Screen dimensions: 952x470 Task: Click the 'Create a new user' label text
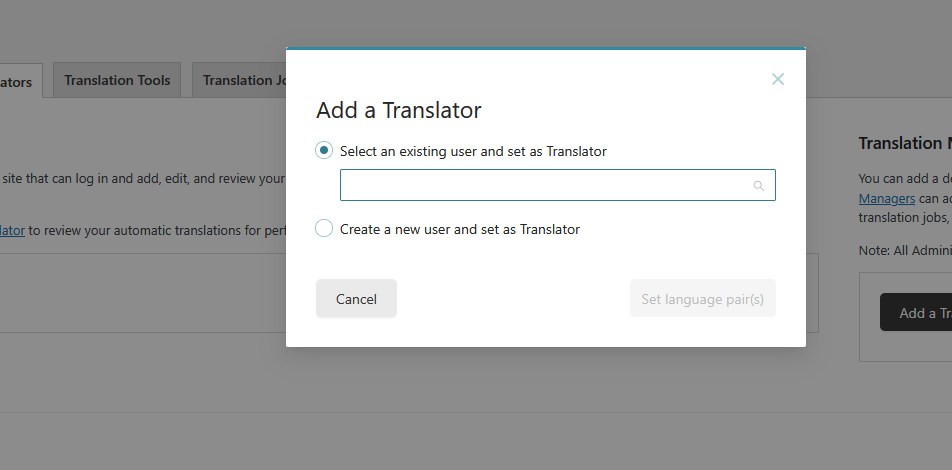coord(460,229)
